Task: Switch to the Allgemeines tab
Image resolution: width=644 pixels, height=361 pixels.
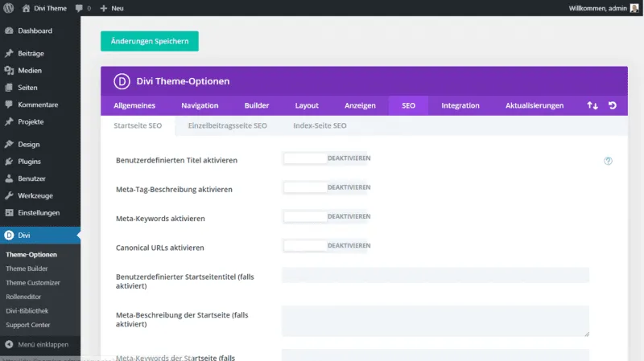Action: coord(134,105)
